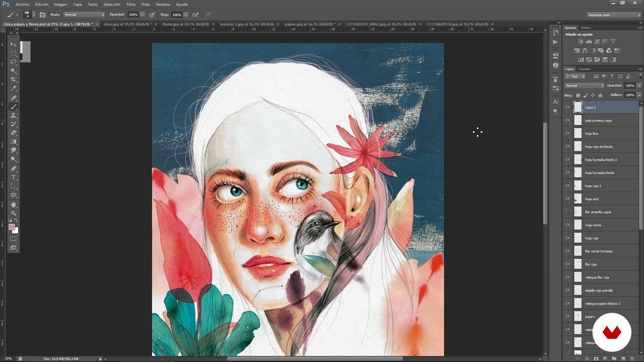Click the background color swatch
The image size is (644, 362).
[x=16, y=231]
